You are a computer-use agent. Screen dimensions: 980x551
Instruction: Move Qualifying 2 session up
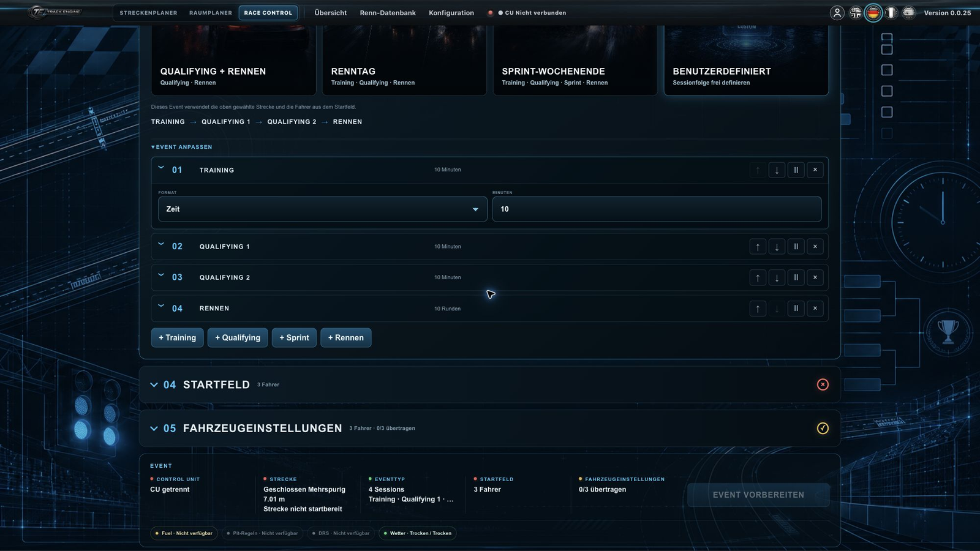point(758,278)
